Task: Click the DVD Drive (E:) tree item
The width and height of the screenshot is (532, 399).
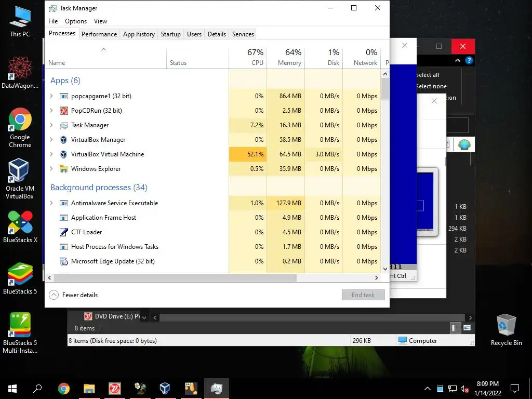Action: [112, 316]
